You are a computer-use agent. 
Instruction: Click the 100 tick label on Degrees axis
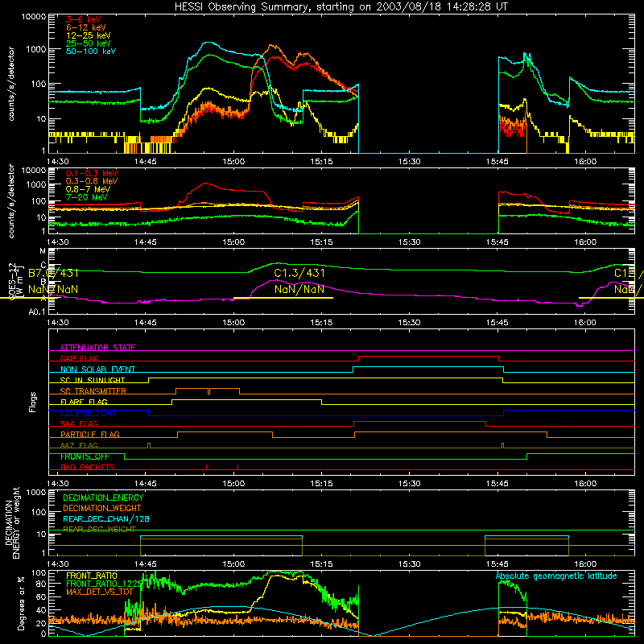point(39,573)
